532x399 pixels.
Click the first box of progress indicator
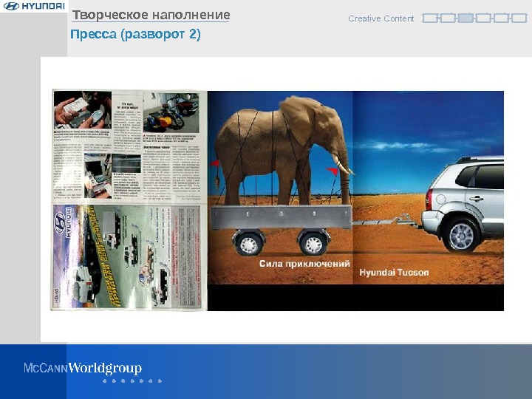[x=430, y=18]
